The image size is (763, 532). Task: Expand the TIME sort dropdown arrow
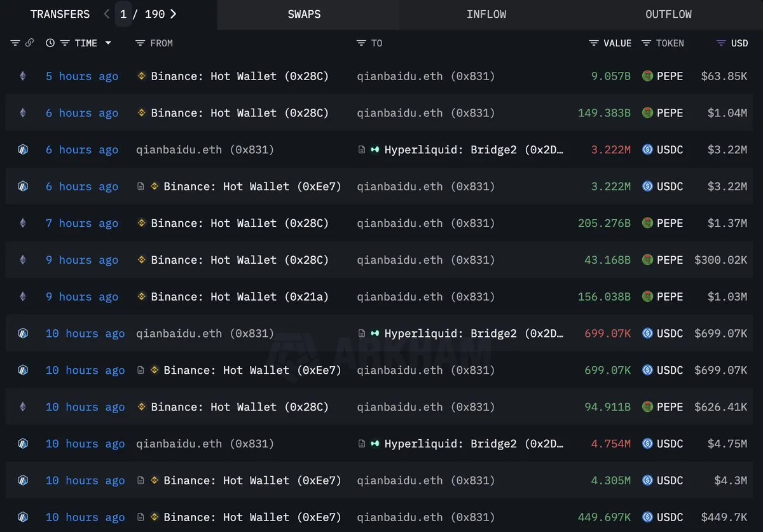tap(108, 43)
